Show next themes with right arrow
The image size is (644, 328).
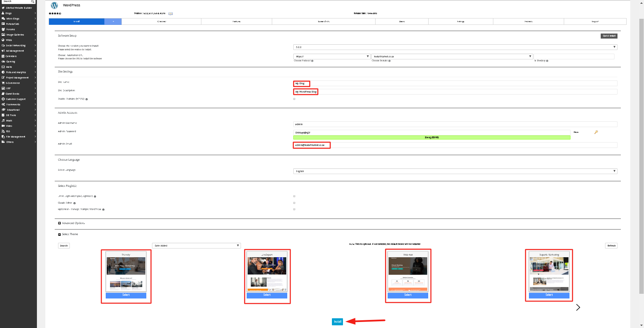point(578,307)
